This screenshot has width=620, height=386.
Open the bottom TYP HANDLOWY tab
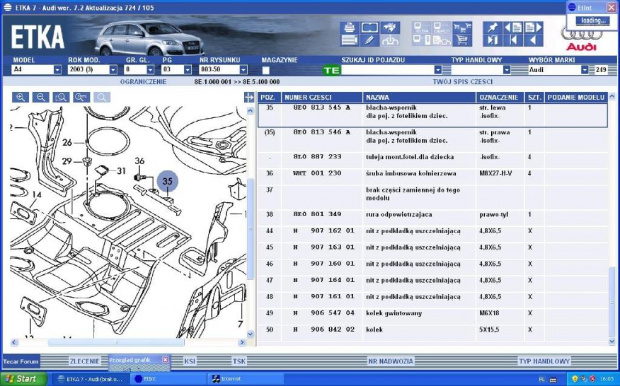(544, 361)
